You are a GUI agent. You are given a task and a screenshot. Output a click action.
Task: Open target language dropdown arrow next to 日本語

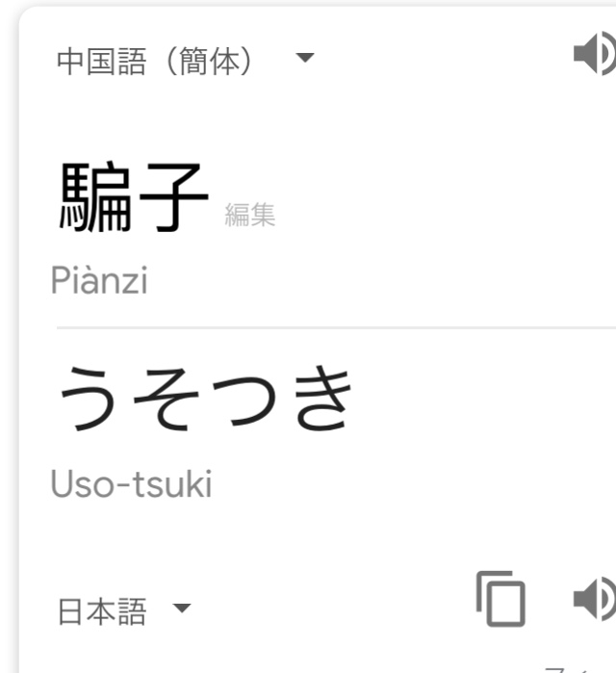coord(182,608)
